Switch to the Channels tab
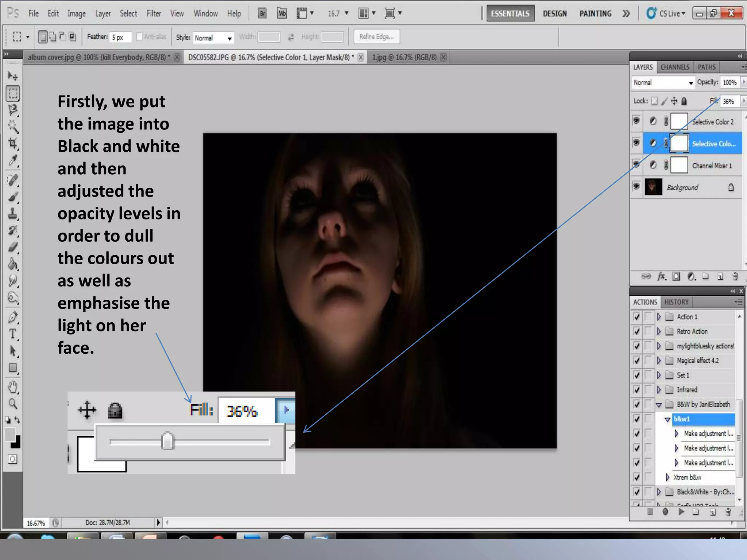The height and width of the screenshot is (560, 747). tap(675, 67)
